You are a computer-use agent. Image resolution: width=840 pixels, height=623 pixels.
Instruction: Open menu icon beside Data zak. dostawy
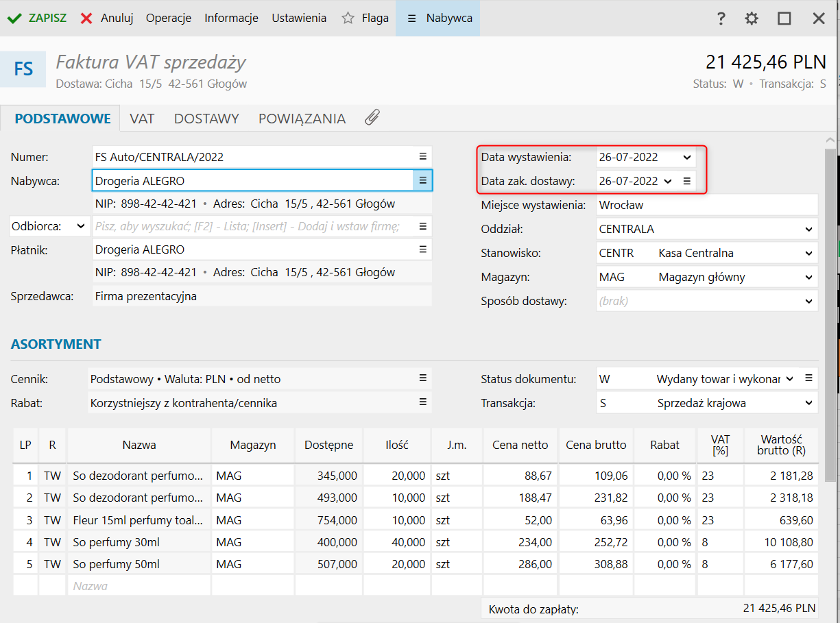[x=686, y=181]
